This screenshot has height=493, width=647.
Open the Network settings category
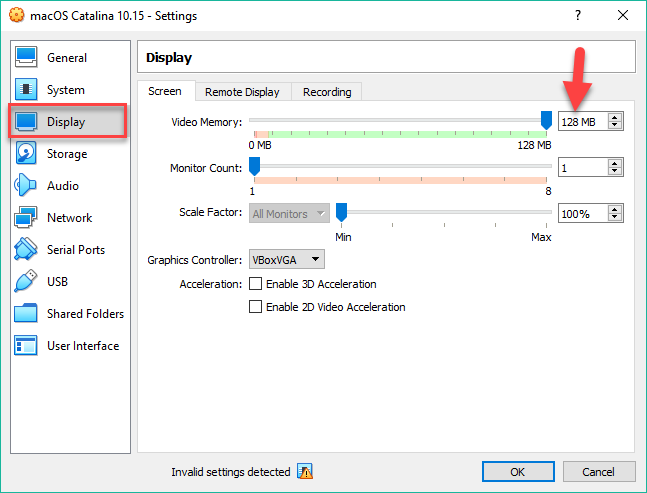tap(68, 218)
